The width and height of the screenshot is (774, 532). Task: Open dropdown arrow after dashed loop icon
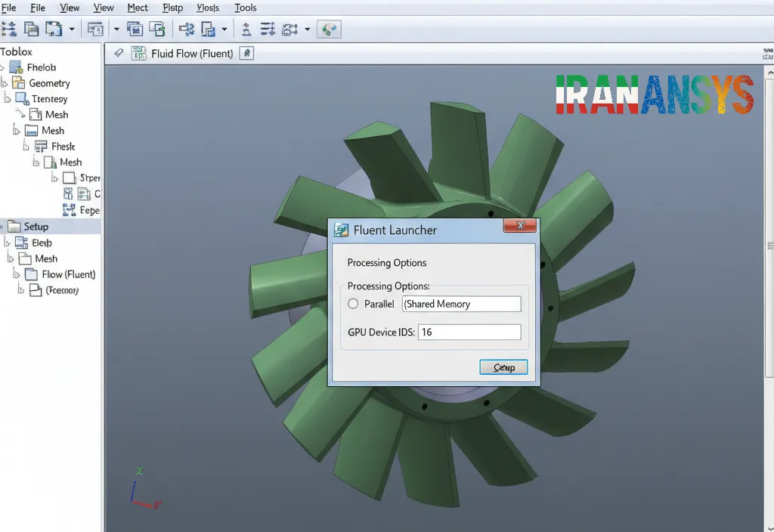pos(307,29)
